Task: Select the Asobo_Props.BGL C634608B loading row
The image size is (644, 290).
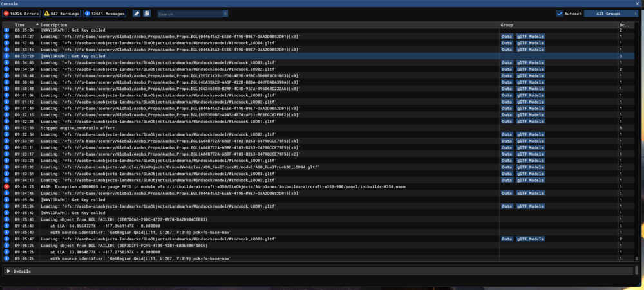Action: tap(318, 89)
